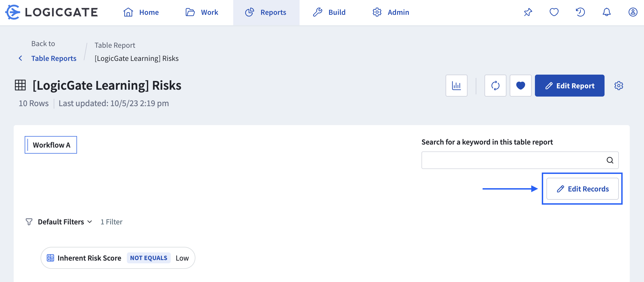Open the user profile icon
This screenshot has width=644, height=282.
click(633, 12)
